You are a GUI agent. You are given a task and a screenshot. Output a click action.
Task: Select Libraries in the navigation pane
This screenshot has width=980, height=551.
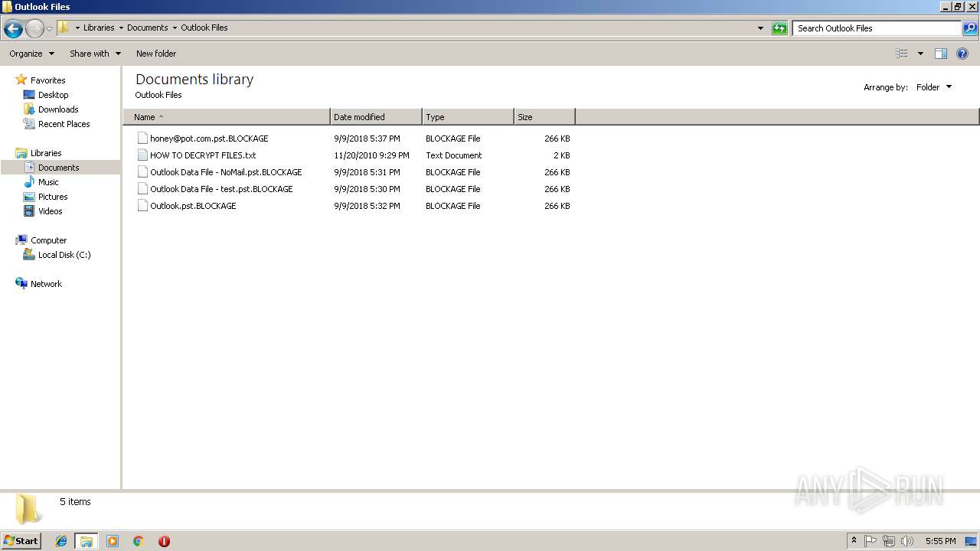(x=46, y=153)
